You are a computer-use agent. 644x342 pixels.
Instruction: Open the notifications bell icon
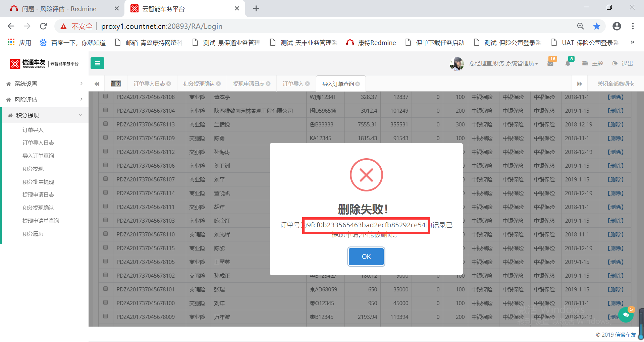[x=568, y=63]
